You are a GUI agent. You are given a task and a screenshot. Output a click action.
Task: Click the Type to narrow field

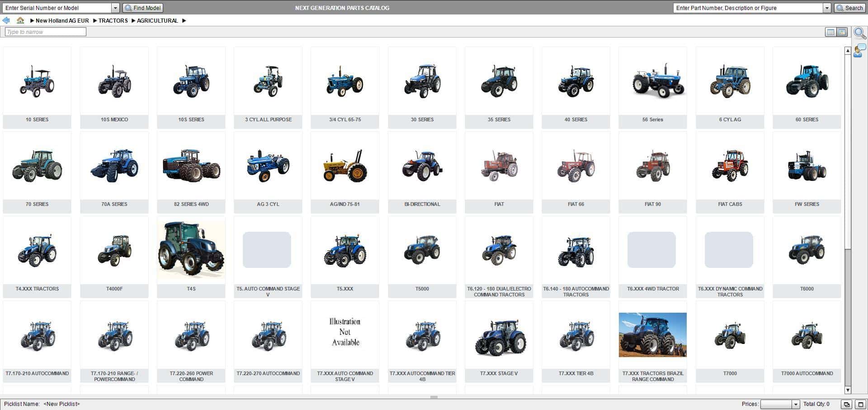[46, 32]
